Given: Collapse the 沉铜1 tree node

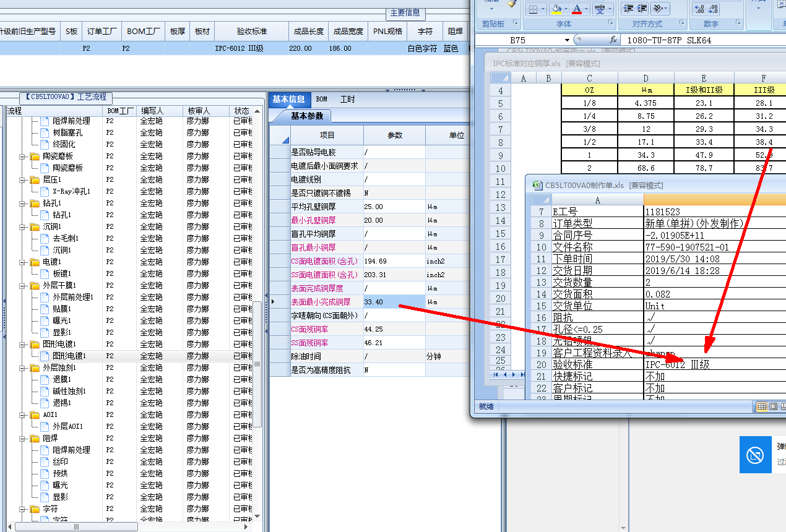Looking at the screenshot, I should tap(22, 226).
